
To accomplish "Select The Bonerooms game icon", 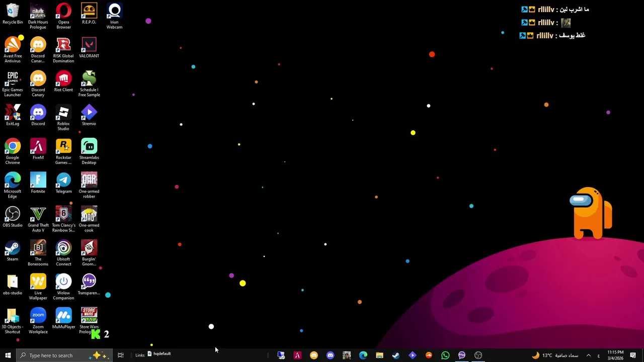I will 38,253.
